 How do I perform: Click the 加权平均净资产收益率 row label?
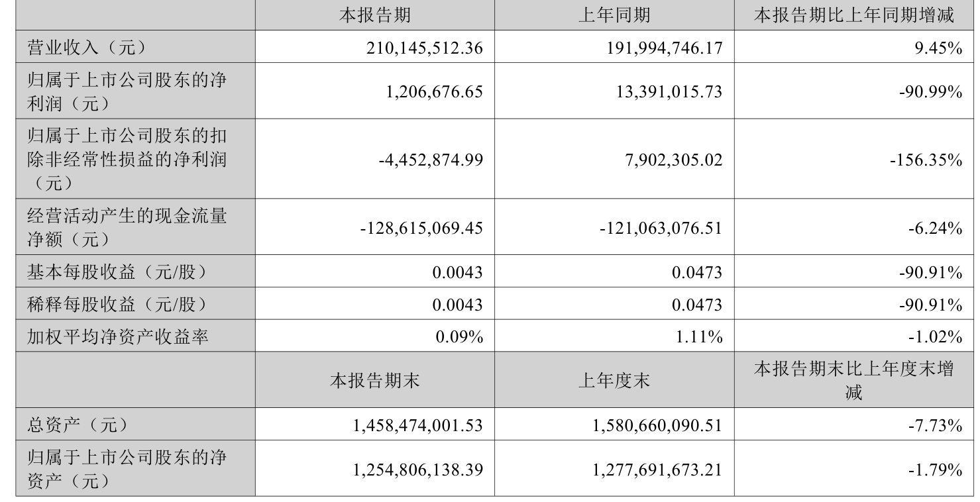point(117,336)
